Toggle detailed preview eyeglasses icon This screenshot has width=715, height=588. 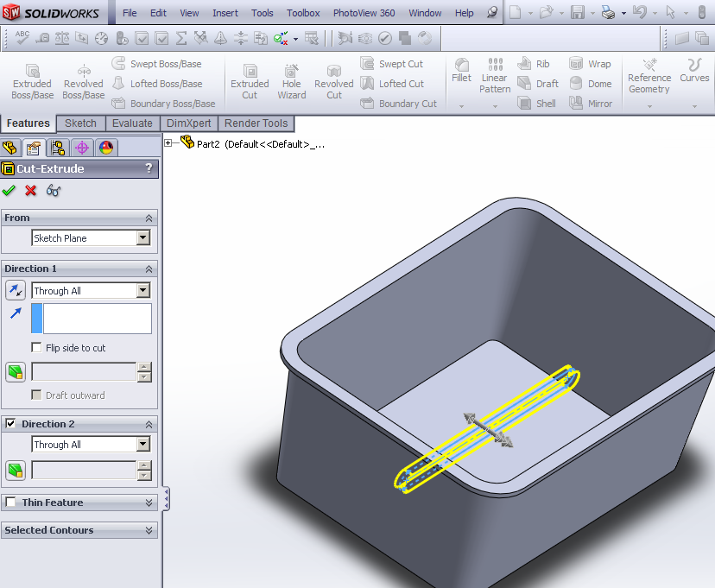point(54,190)
